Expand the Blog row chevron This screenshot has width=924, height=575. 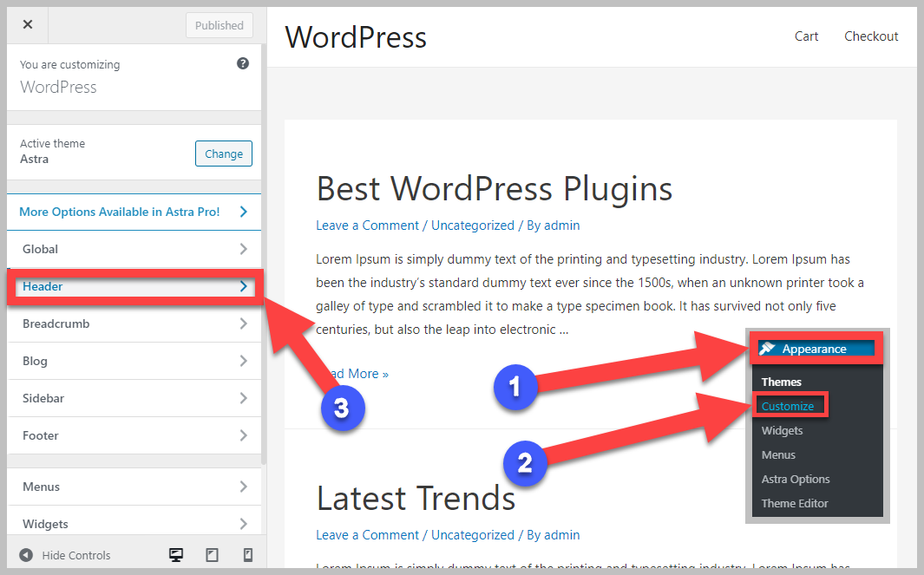pos(244,361)
